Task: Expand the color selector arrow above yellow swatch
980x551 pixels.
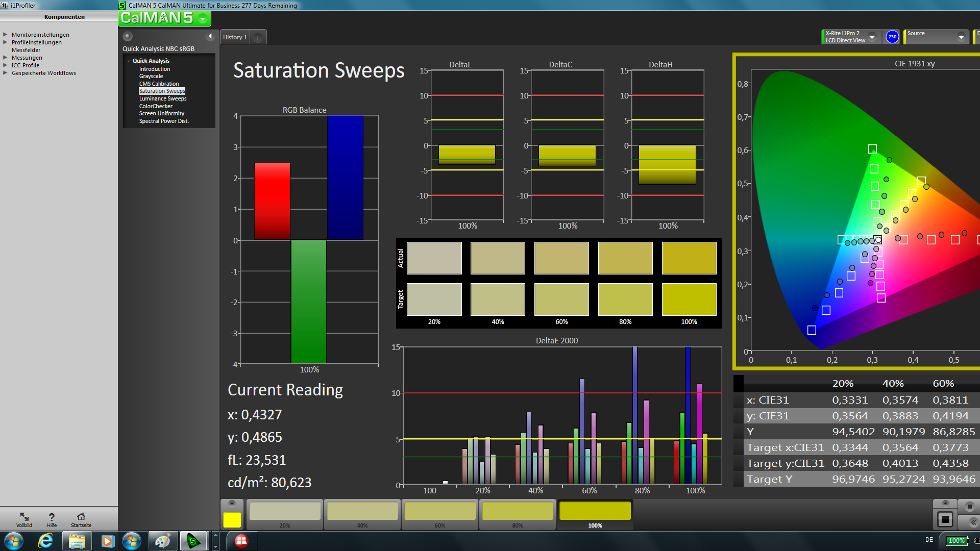Action: click(232, 503)
